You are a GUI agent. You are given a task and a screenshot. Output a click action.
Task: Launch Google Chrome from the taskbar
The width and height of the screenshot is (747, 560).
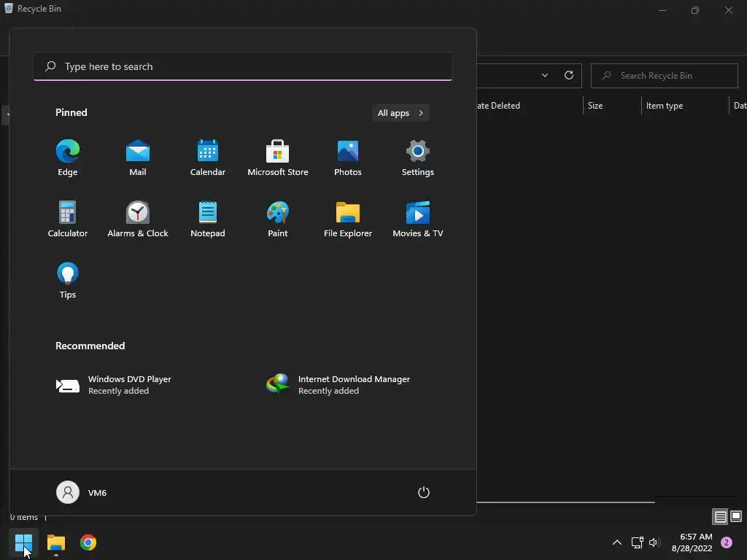coord(88,542)
